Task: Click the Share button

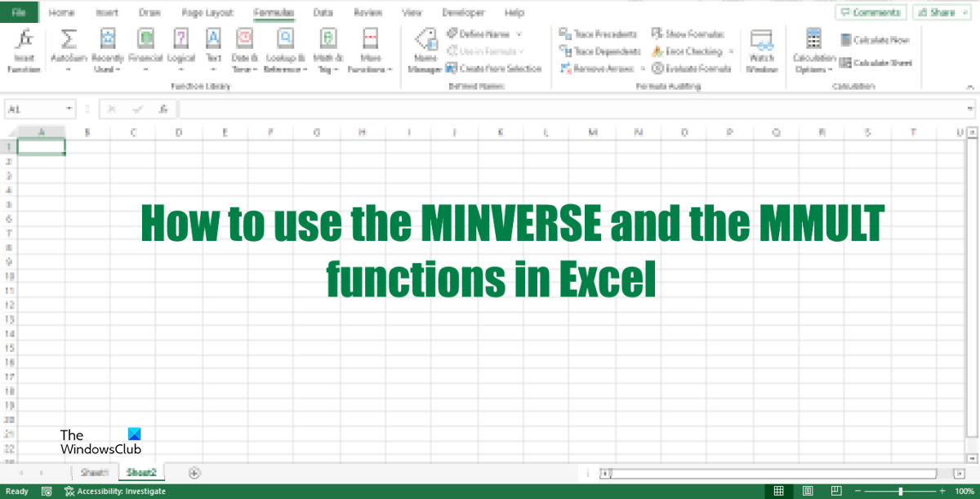Action: pyautogui.click(x=942, y=12)
